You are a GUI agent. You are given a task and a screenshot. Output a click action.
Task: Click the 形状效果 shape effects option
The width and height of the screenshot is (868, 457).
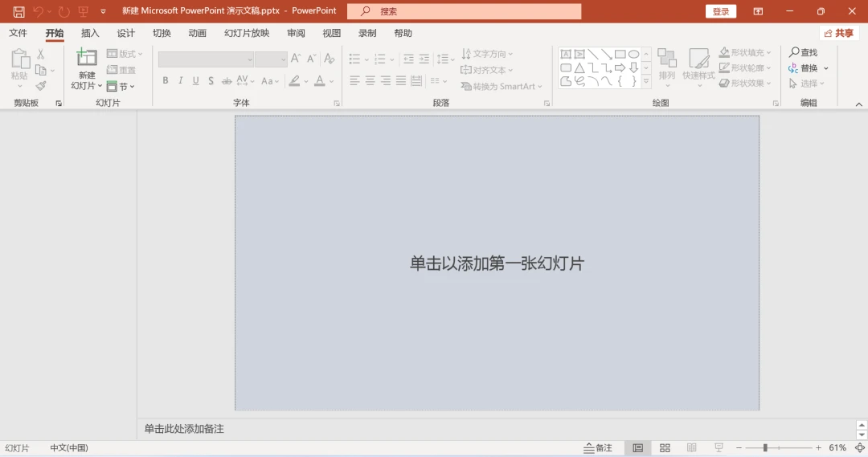(744, 83)
